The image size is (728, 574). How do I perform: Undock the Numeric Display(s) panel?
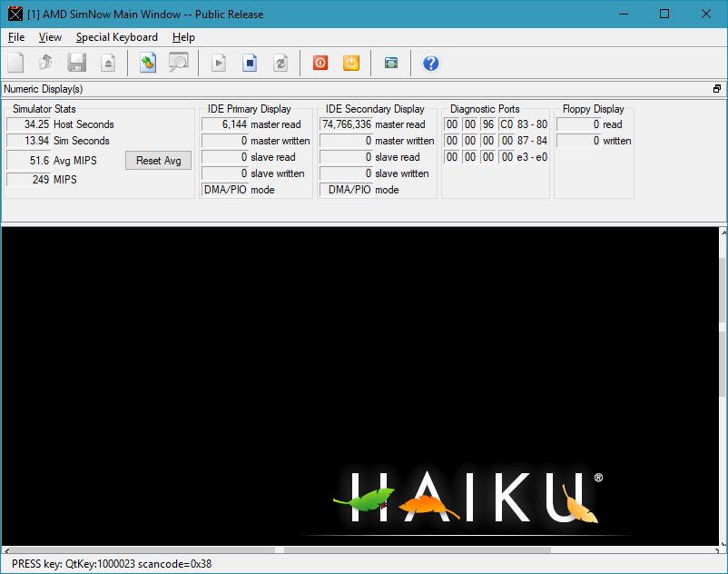point(717,89)
